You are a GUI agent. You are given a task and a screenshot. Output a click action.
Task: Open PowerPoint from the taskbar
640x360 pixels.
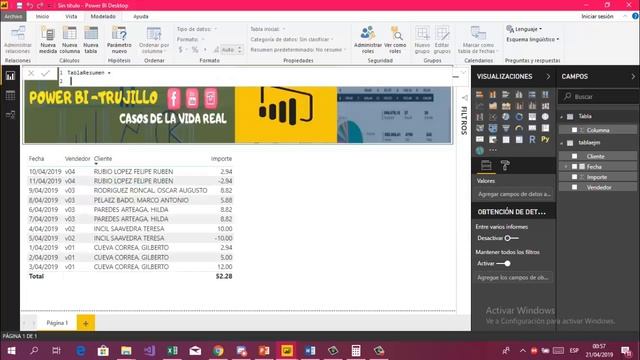264,351
